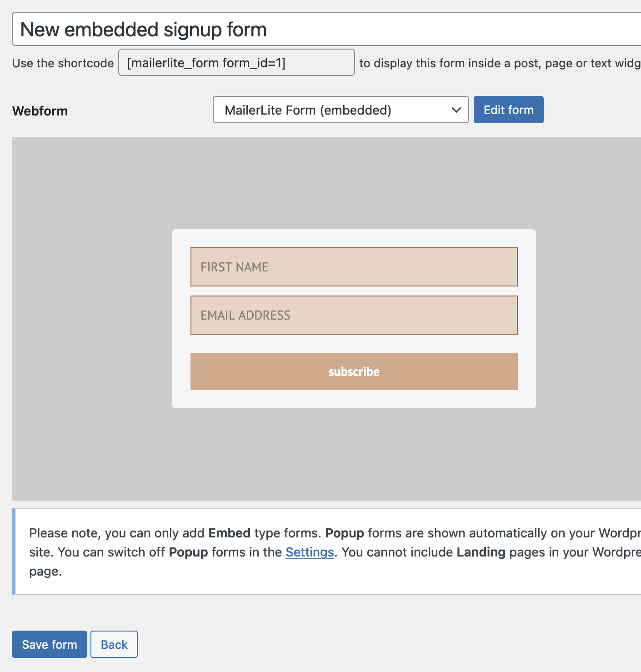
Task: Click the FIRST NAME preview field
Action: pos(354,267)
